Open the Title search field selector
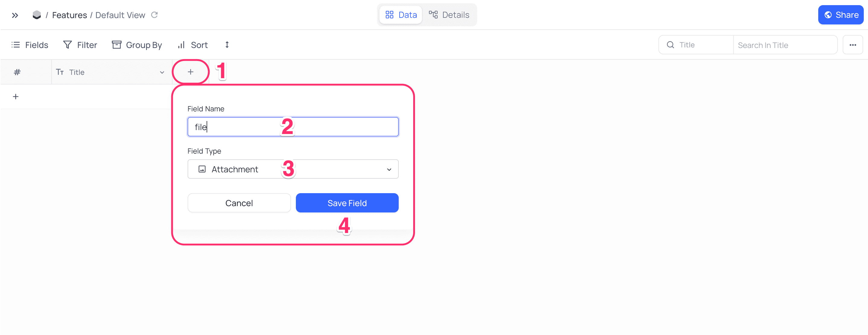 pyautogui.click(x=696, y=45)
